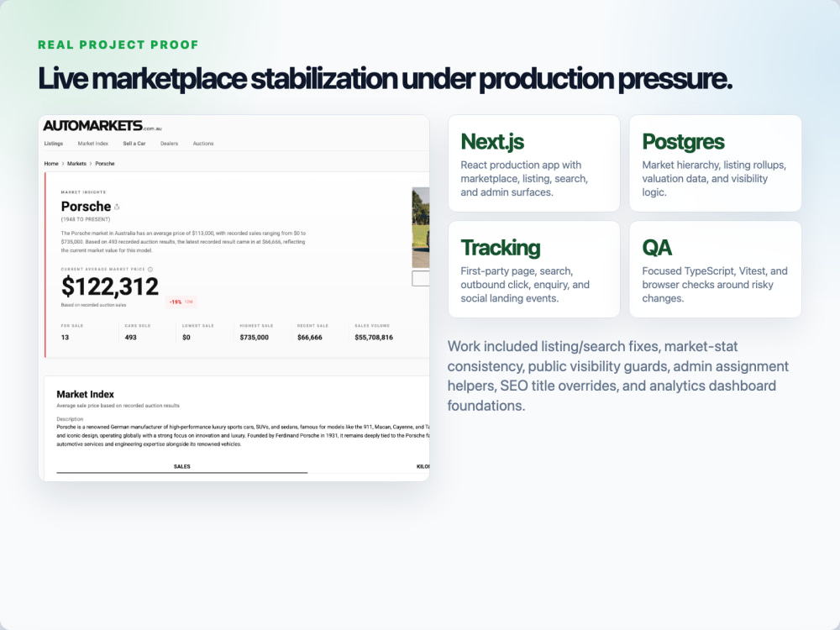Click the Highest Sale value $735,000

click(255, 338)
